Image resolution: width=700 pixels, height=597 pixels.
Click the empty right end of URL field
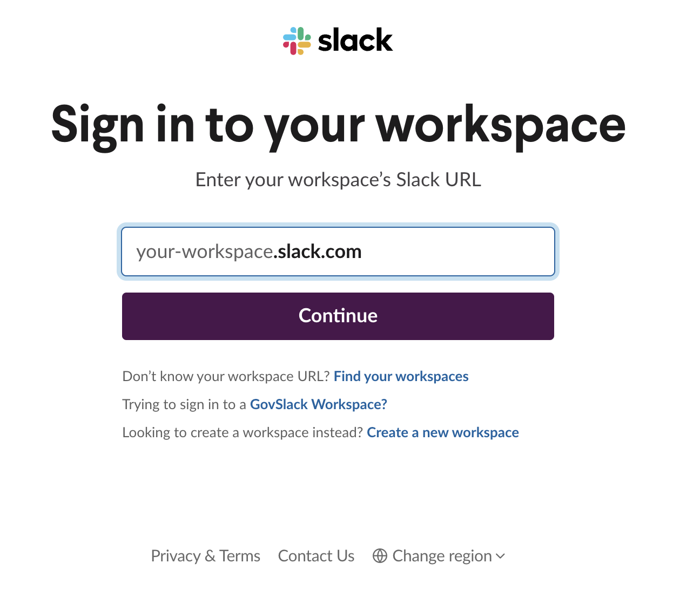(486, 252)
